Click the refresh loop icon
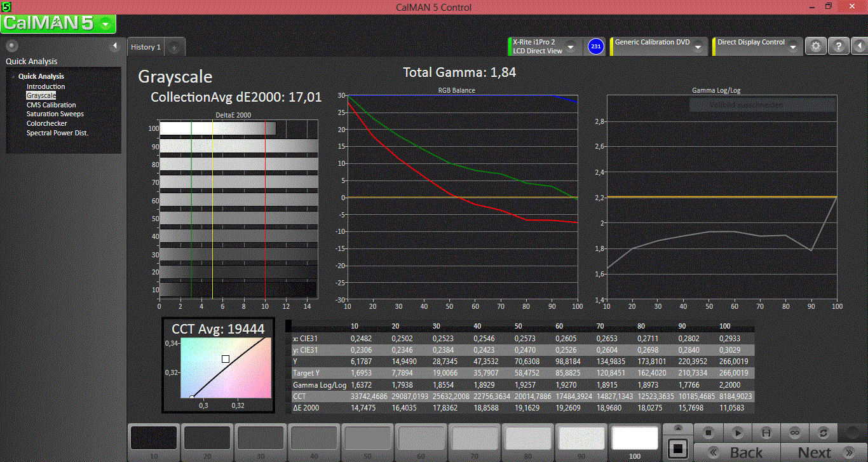Image resolution: width=868 pixels, height=462 pixels. (824, 432)
